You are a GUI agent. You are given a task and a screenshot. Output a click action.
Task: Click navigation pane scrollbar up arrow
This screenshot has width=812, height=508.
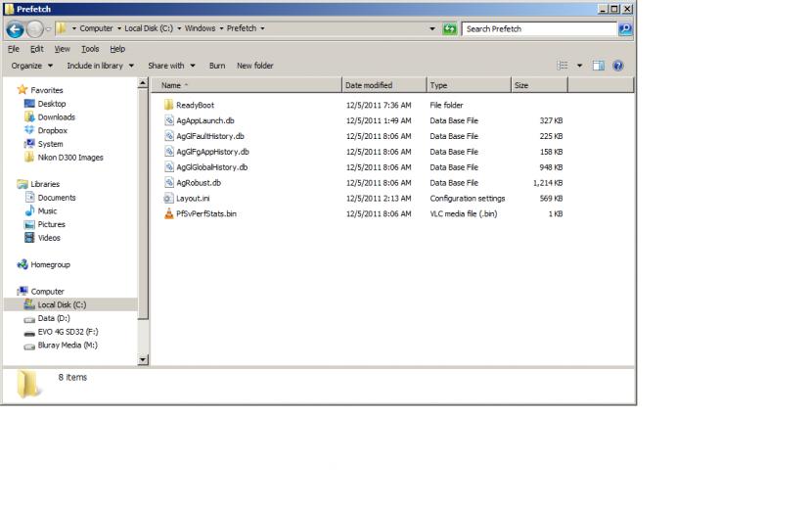pos(143,83)
